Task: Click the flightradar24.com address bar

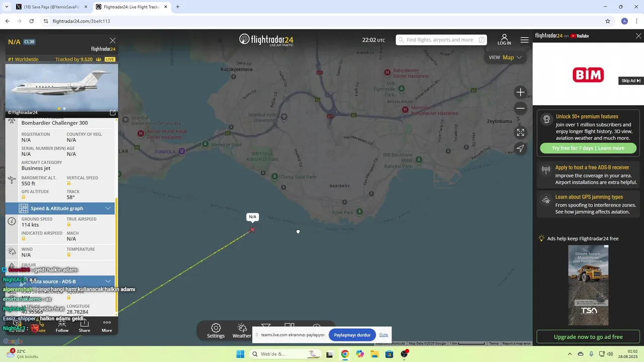Action: tap(322, 21)
